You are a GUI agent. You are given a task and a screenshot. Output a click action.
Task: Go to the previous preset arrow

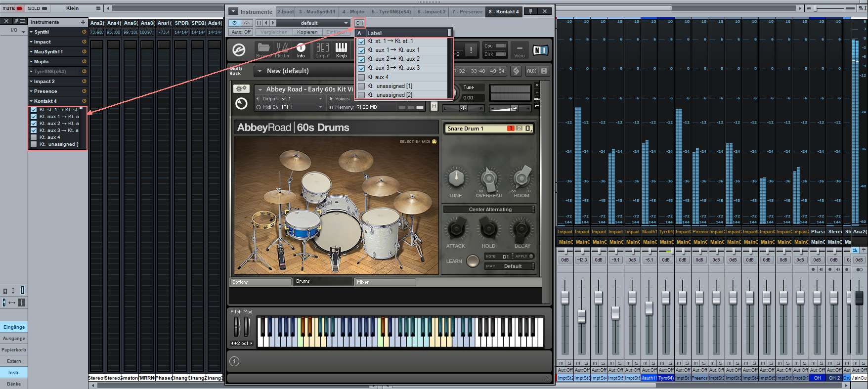pyautogui.click(x=266, y=23)
